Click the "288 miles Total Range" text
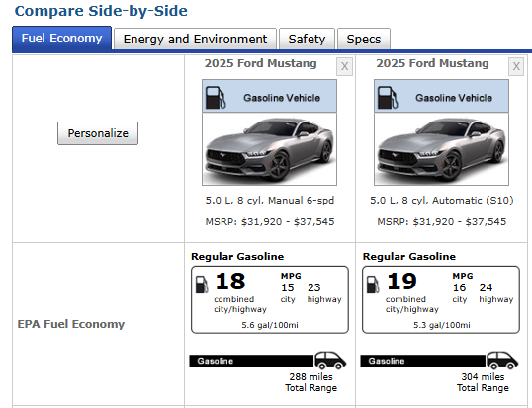This screenshot has height=408, width=532. (x=311, y=382)
